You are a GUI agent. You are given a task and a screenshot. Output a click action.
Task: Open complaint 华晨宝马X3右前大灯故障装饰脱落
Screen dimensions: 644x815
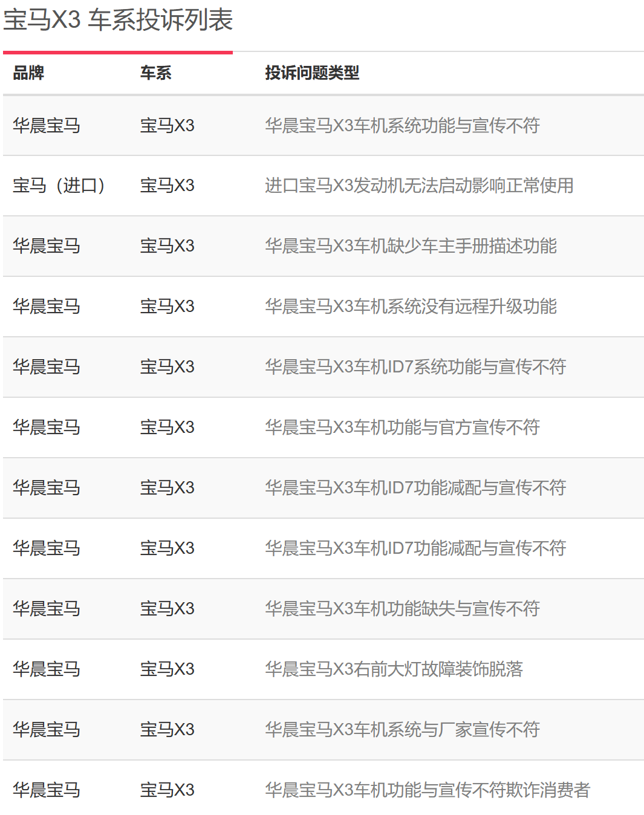pos(394,669)
